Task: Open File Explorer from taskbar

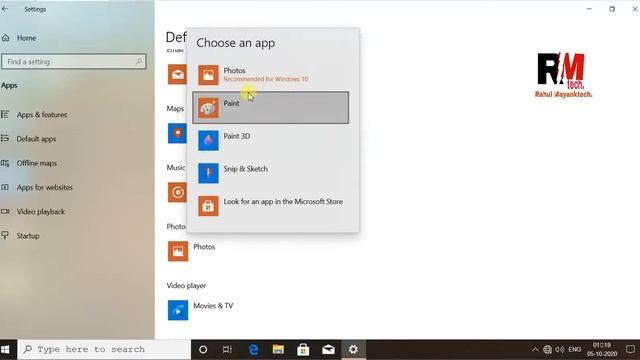Action: point(278,349)
